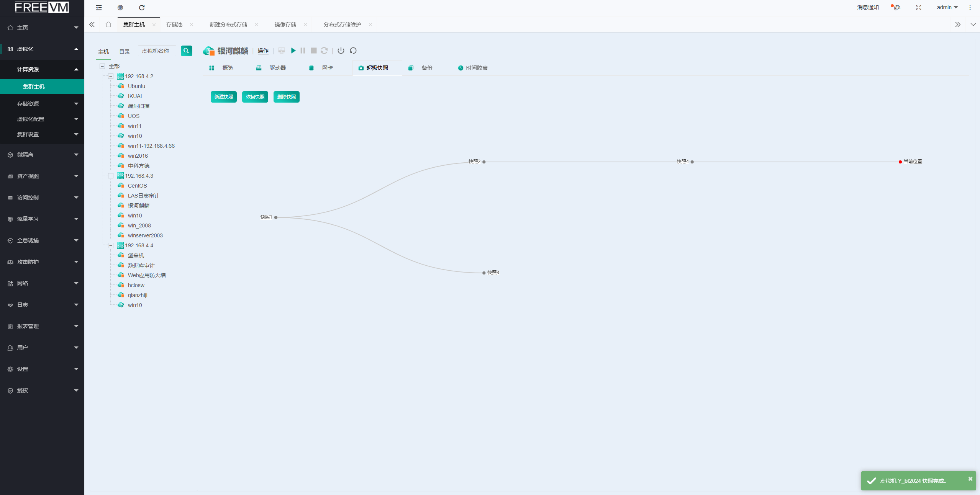The width and height of the screenshot is (980, 495).
Task: Click the 删除快照 button
Action: pyautogui.click(x=286, y=97)
